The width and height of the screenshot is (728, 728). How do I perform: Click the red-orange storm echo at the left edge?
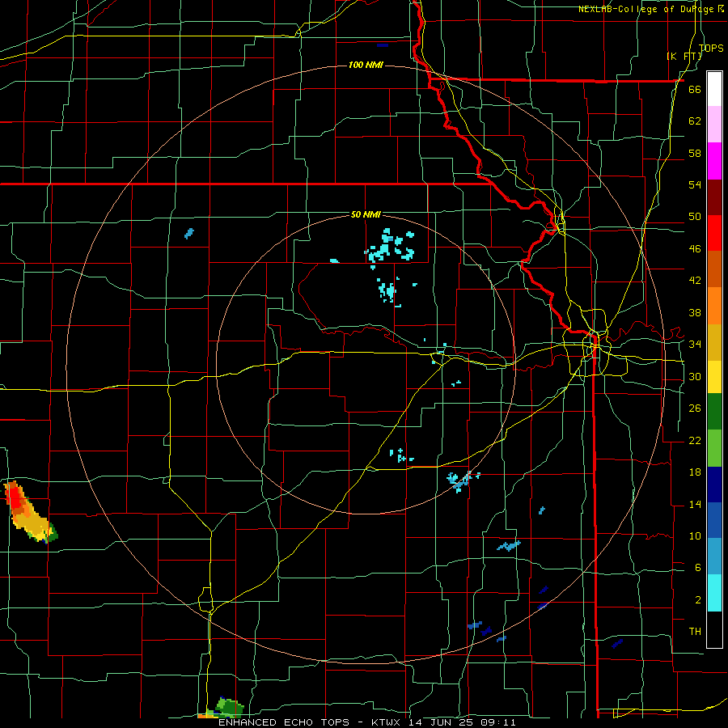pos(29,514)
